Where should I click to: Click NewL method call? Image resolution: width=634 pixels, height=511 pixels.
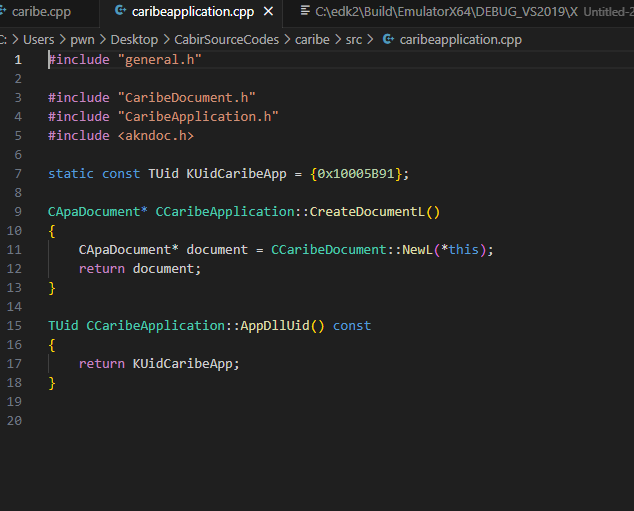pos(417,250)
